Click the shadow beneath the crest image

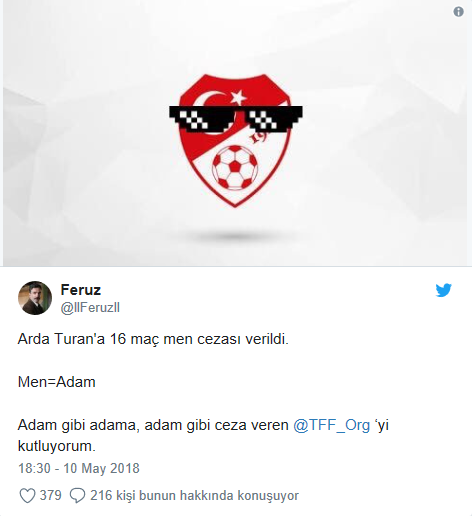235,237
